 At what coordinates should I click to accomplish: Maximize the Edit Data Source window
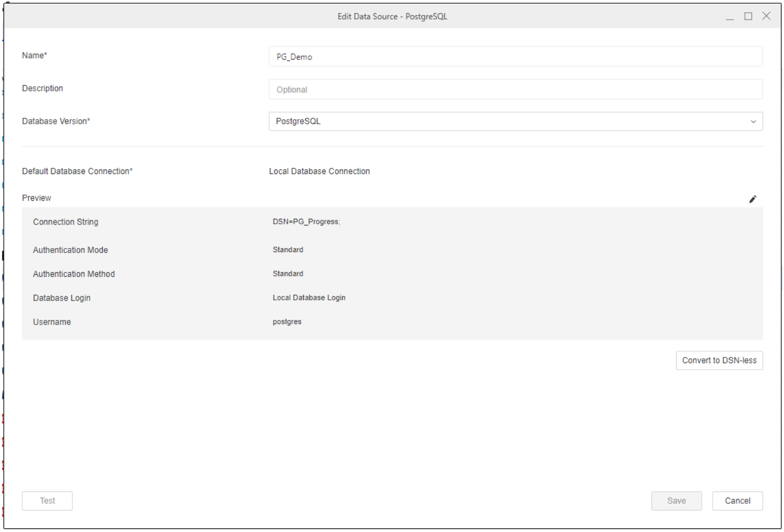tap(748, 16)
